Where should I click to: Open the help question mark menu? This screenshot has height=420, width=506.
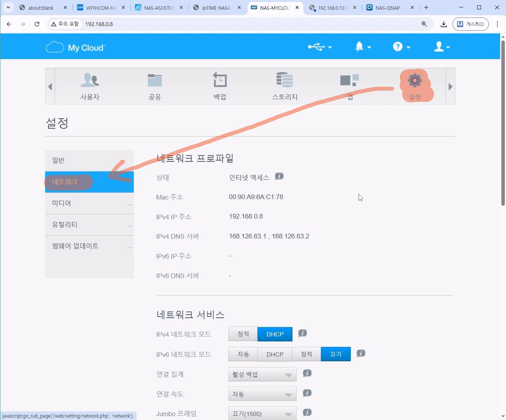pos(401,47)
